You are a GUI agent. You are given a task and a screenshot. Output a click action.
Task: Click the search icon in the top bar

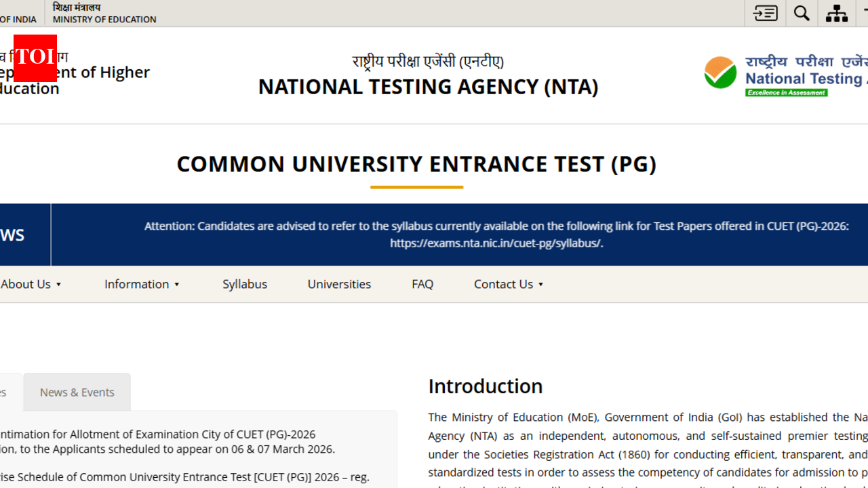(x=802, y=13)
